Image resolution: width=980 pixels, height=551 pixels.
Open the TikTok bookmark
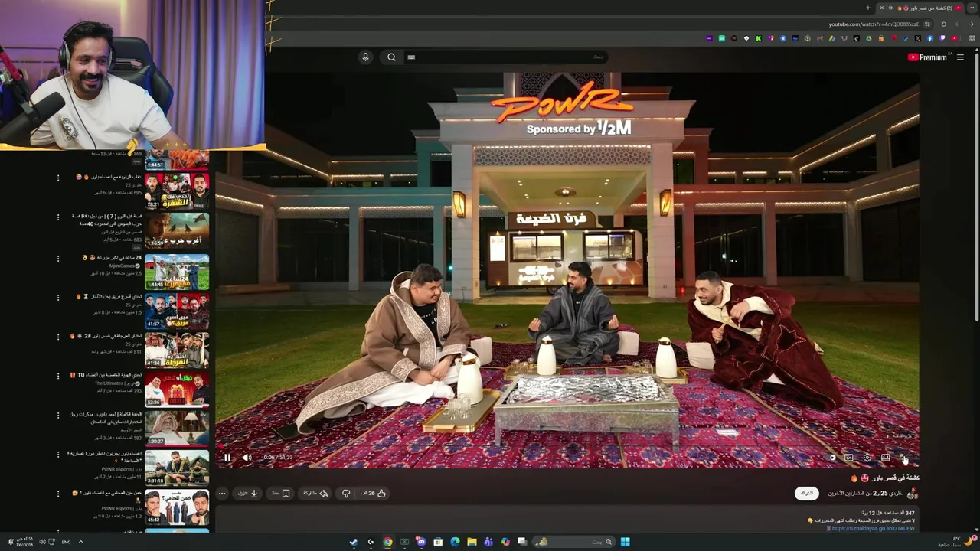click(857, 38)
